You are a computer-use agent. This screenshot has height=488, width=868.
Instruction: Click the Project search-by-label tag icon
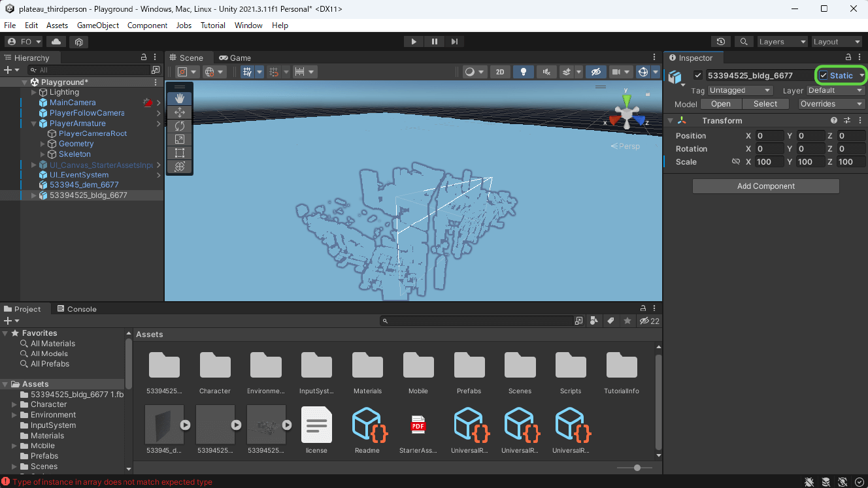click(x=610, y=321)
